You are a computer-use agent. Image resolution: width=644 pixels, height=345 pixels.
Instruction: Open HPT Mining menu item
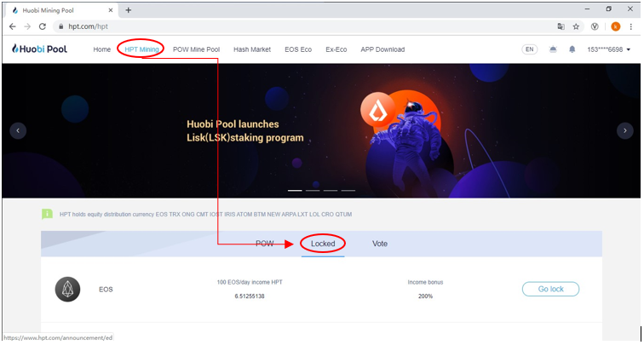pyautogui.click(x=141, y=49)
